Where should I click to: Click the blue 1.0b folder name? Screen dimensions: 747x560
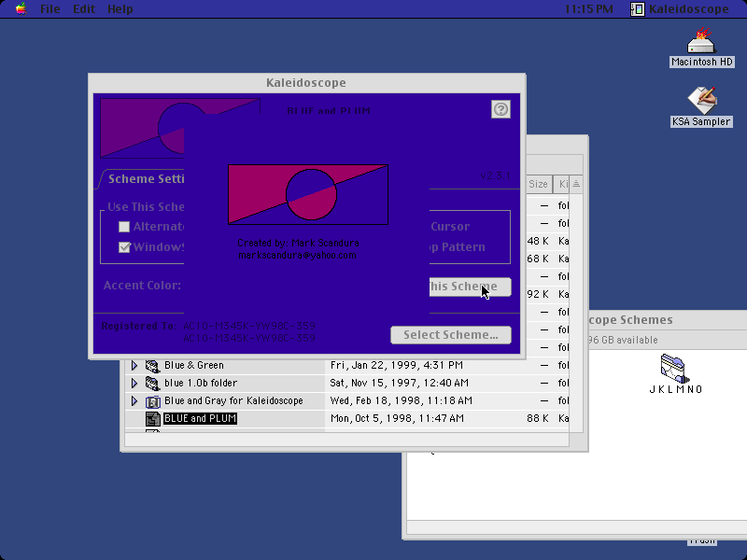pyautogui.click(x=201, y=383)
